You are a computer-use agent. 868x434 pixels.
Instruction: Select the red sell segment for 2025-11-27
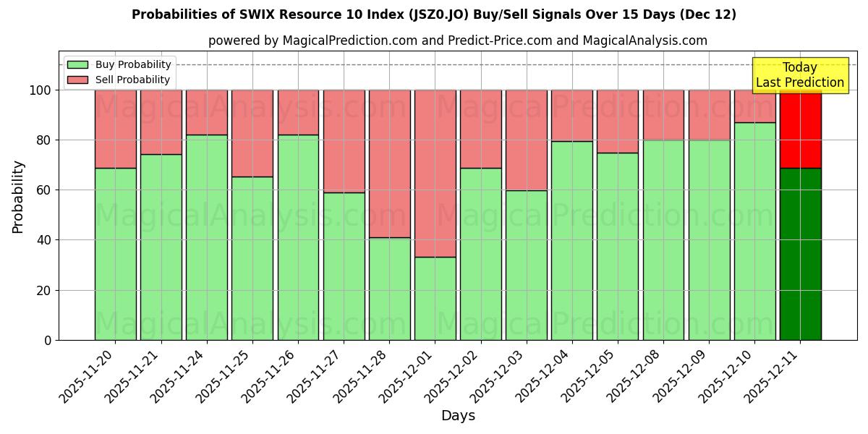click(x=344, y=141)
